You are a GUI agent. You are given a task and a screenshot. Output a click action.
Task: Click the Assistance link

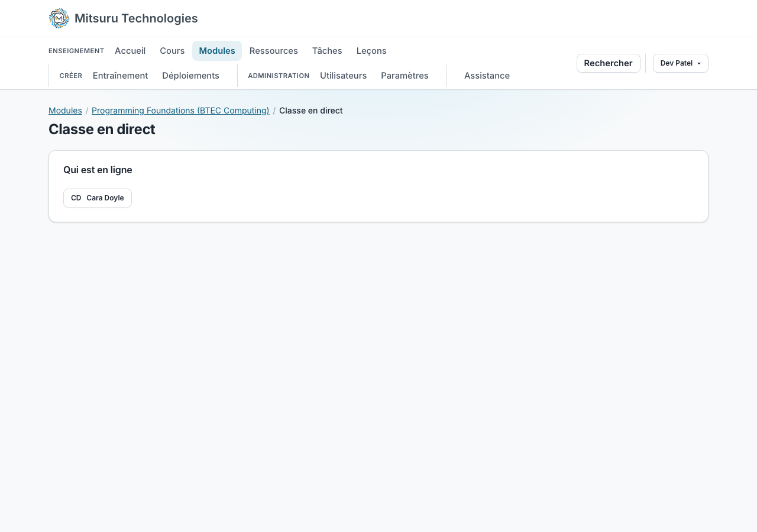[x=487, y=76]
